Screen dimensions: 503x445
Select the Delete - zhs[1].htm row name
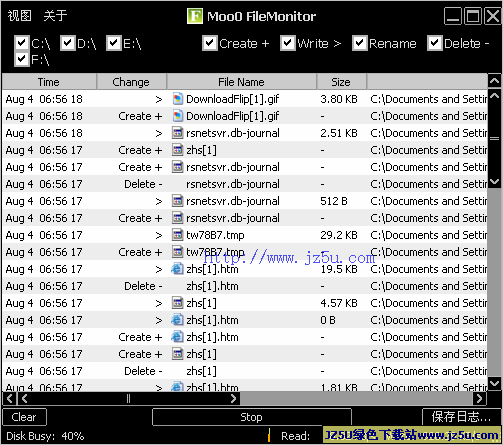click(212, 286)
